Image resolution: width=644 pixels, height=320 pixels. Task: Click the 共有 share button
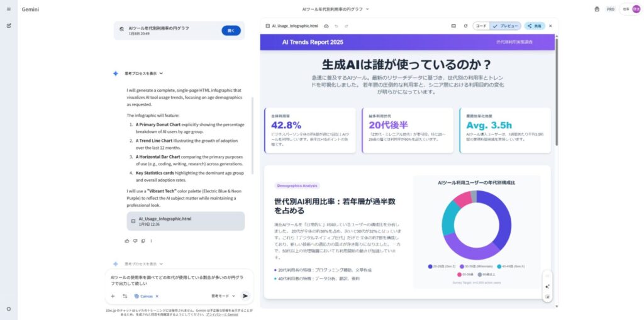[x=535, y=26]
